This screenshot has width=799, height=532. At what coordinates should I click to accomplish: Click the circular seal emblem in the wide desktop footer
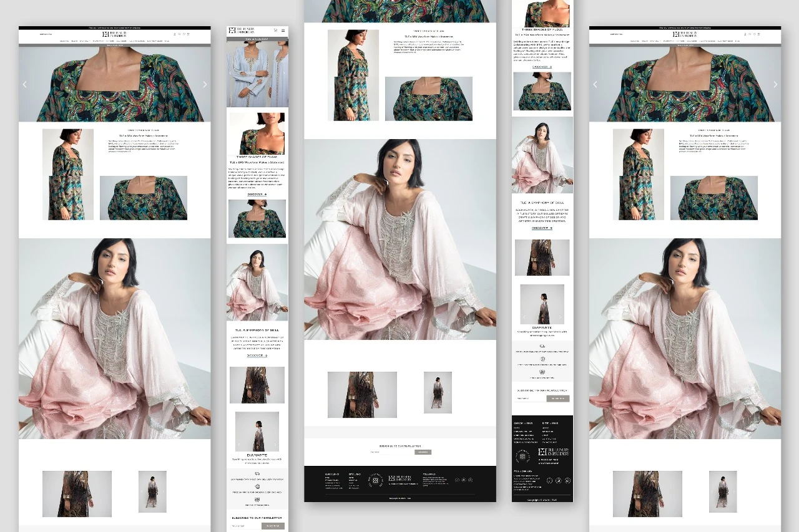point(376,480)
